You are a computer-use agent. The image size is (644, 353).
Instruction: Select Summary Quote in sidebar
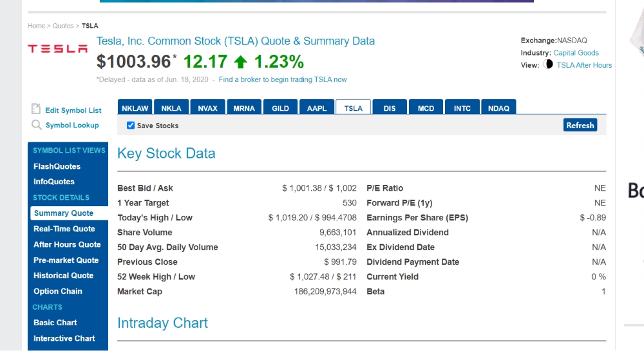click(68, 213)
